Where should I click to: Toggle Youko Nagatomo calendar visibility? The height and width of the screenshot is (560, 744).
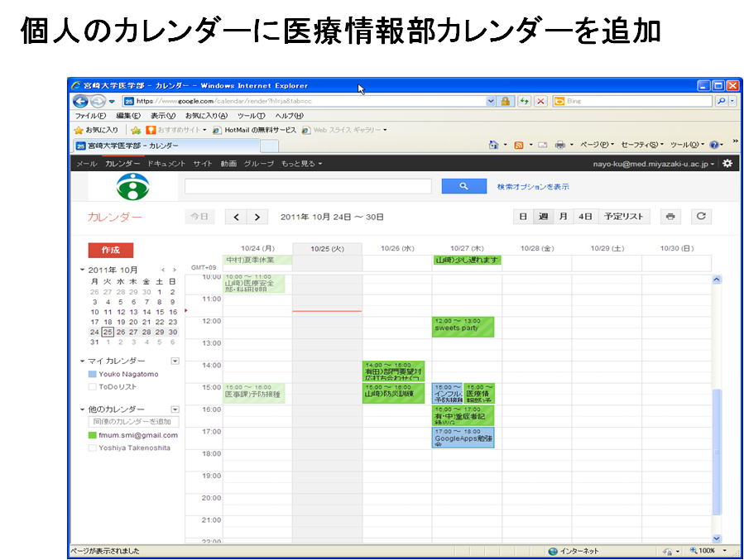[93, 374]
